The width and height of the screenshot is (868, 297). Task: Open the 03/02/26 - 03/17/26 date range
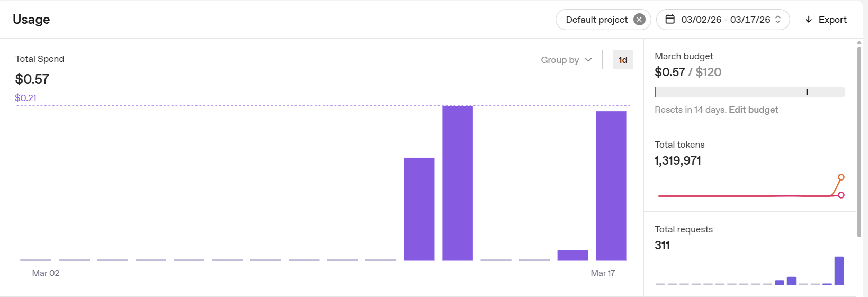723,20
